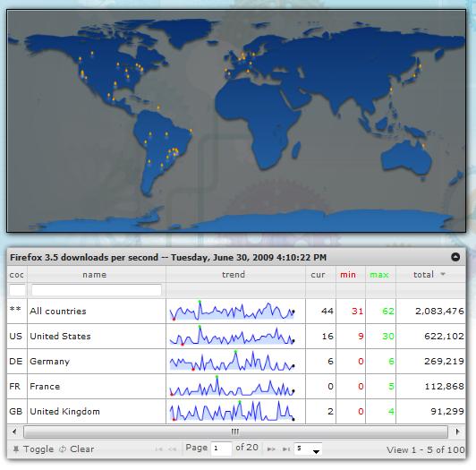The image size is (476, 470).
Task: Click the refresh icon beside Clear
Action: point(63,449)
